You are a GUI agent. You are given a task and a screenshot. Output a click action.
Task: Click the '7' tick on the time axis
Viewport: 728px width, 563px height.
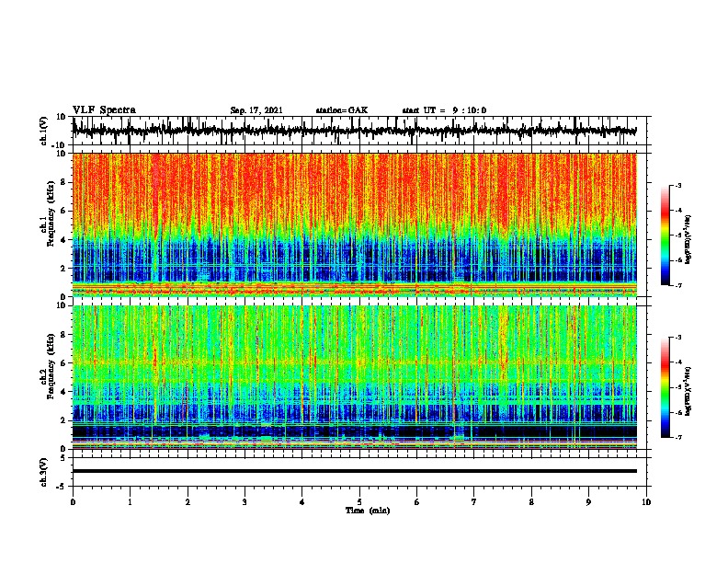474,502
